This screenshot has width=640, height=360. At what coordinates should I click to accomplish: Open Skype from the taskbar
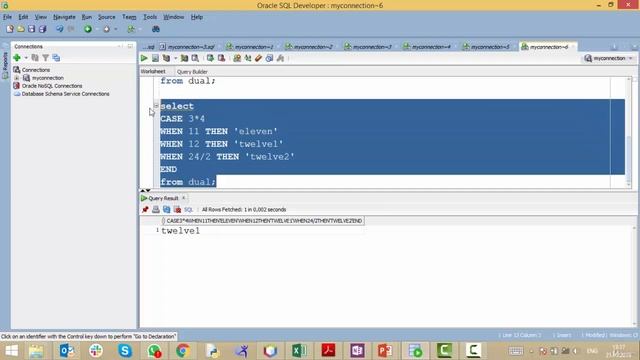[124, 351]
